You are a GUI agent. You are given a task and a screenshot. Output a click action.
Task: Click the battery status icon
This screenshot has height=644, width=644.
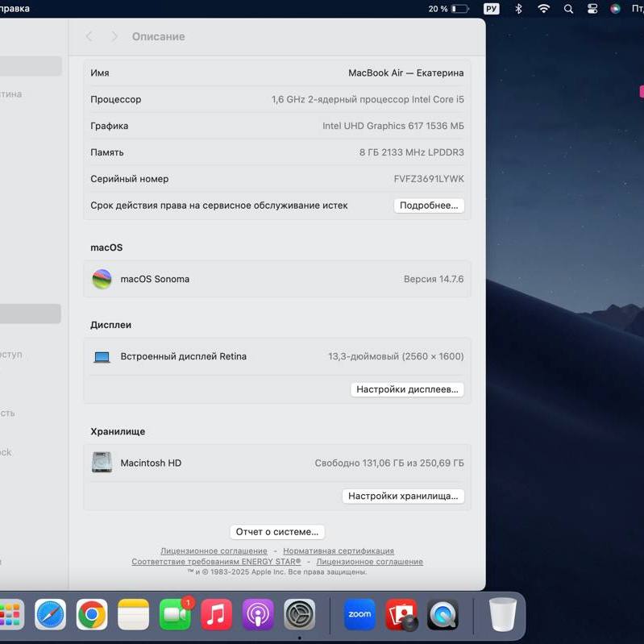tap(460, 9)
